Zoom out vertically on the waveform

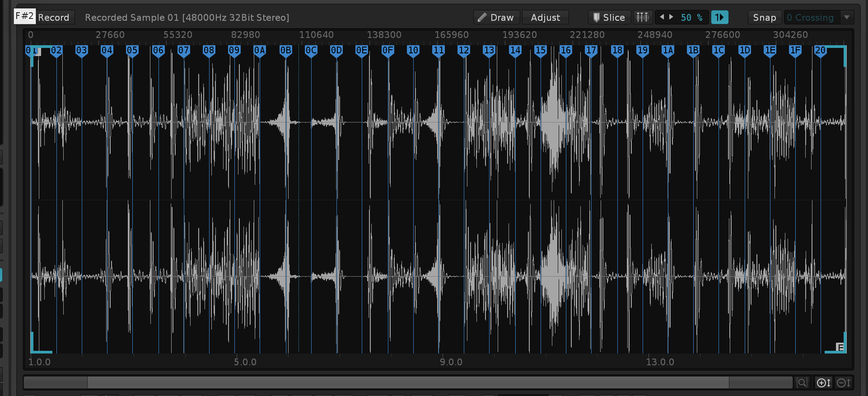(x=843, y=383)
